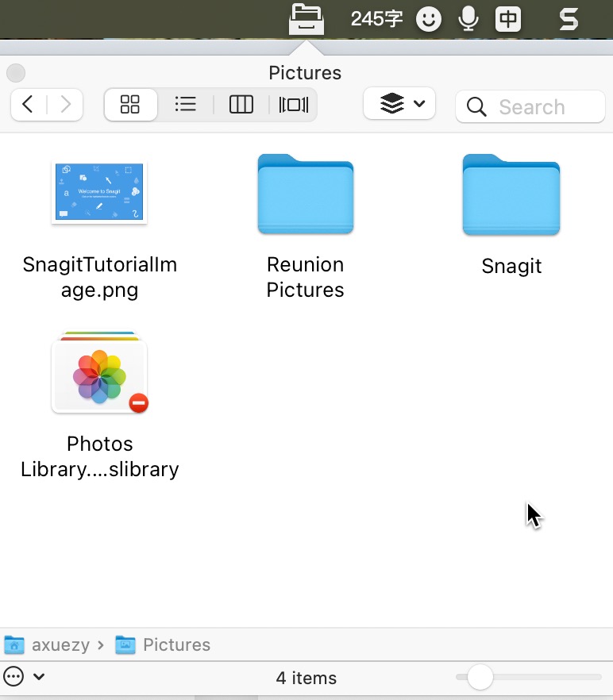Select the Photos Library file icon

(x=99, y=372)
